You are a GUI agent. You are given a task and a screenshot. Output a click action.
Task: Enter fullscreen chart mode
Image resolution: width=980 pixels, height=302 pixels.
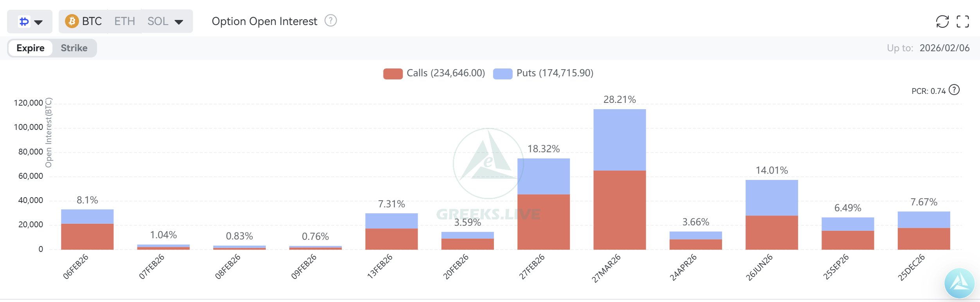[x=963, y=22]
